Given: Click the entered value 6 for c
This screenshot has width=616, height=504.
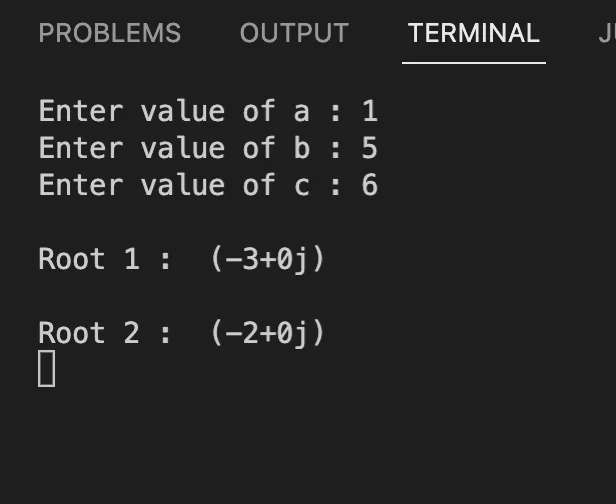Looking at the screenshot, I should click(369, 185).
